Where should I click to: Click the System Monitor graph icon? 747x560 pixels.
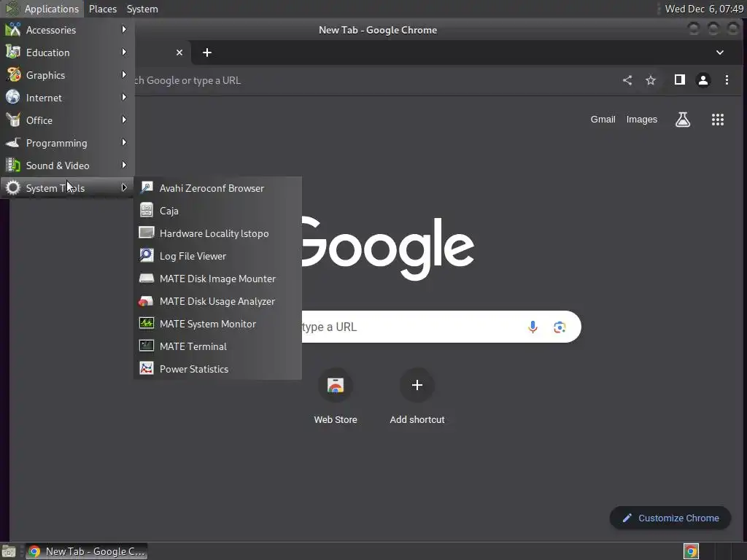click(x=146, y=323)
